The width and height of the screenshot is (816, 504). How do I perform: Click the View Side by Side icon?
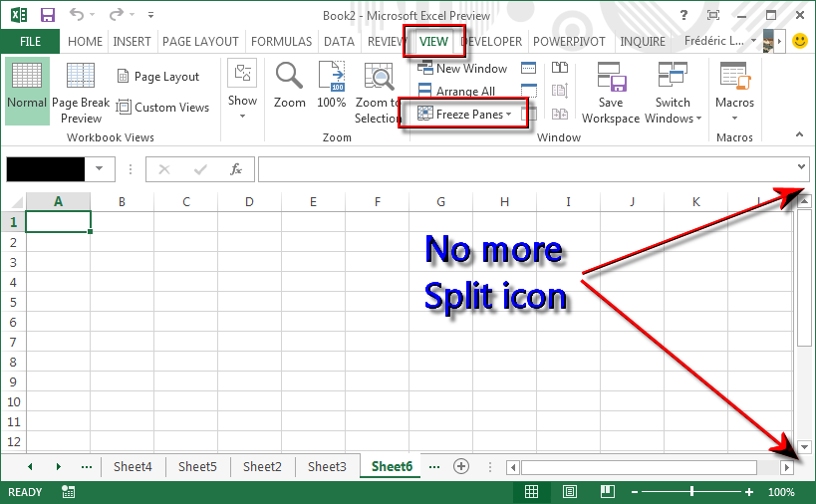click(x=559, y=68)
